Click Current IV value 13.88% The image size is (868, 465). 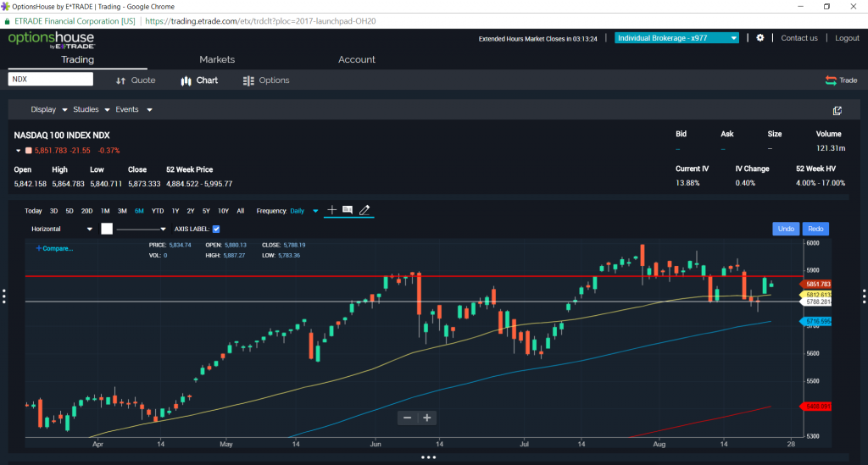tap(687, 183)
